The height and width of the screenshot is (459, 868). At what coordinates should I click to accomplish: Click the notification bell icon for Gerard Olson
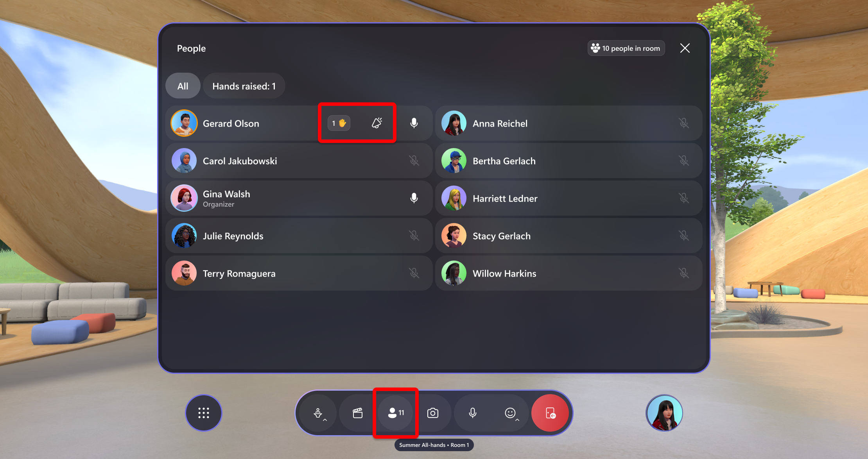point(377,123)
